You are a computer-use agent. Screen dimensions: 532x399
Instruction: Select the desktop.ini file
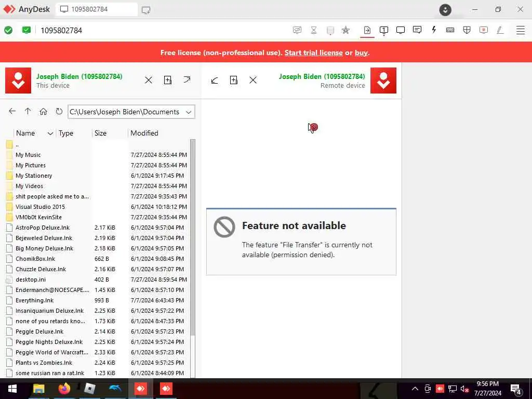click(x=97, y=280)
